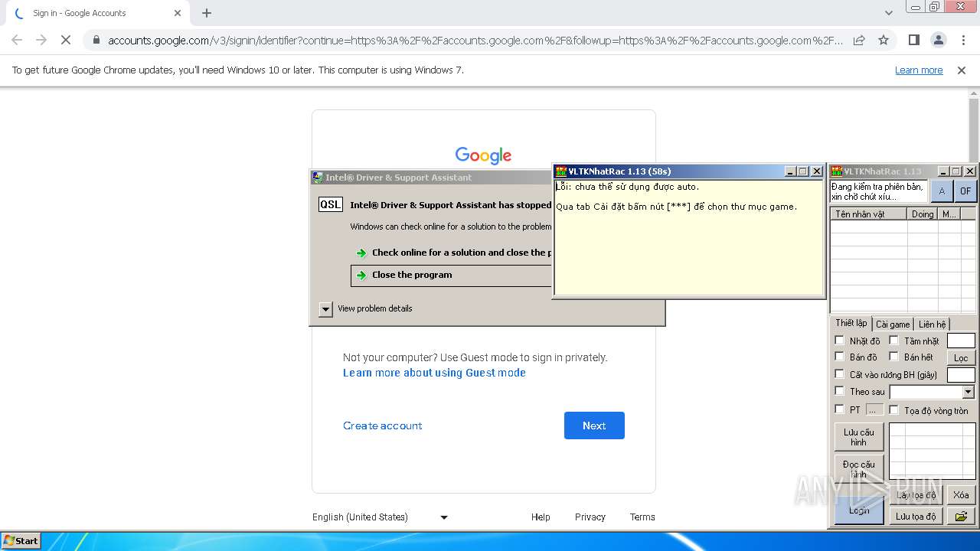This screenshot has width=980, height=551.
Task: Dismiss the Windows 7 update notice
Action: click(x=962, y=70)
